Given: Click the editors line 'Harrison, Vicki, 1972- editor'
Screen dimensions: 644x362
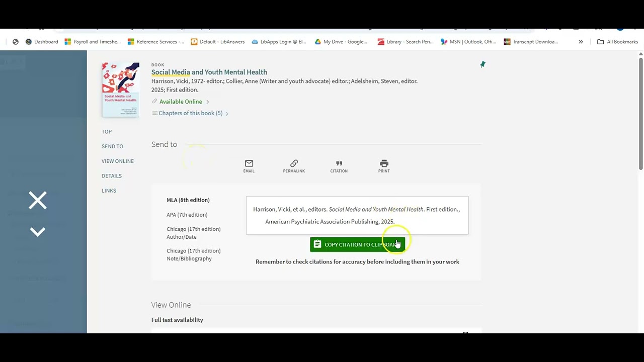Looking at the screenshot, I should point(284,81).
